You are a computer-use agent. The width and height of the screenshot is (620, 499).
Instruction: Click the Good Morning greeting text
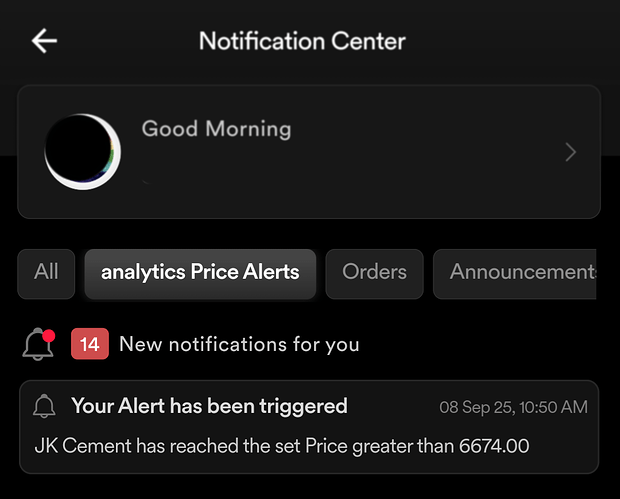click(x=216, y=129)
